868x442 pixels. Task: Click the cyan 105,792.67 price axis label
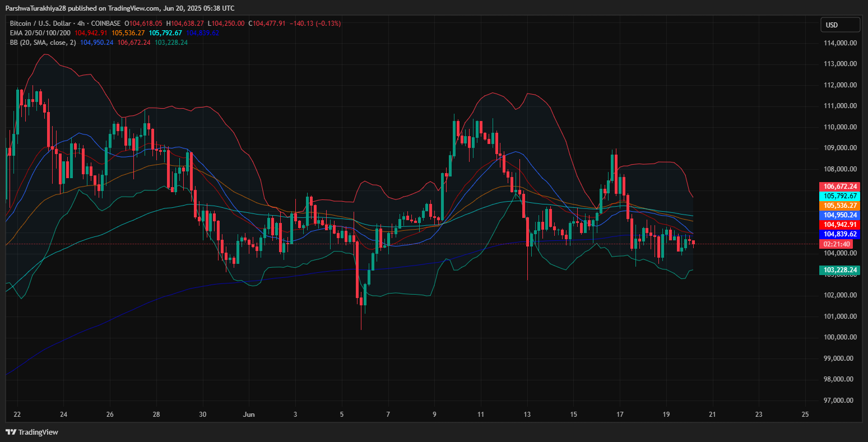click(x=839, y=196)
